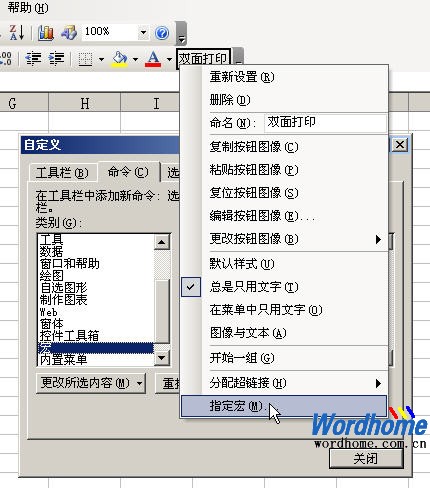The image size is (430, 488).
Task: Choose 默认样式(U) option
Action: (285, 264)
